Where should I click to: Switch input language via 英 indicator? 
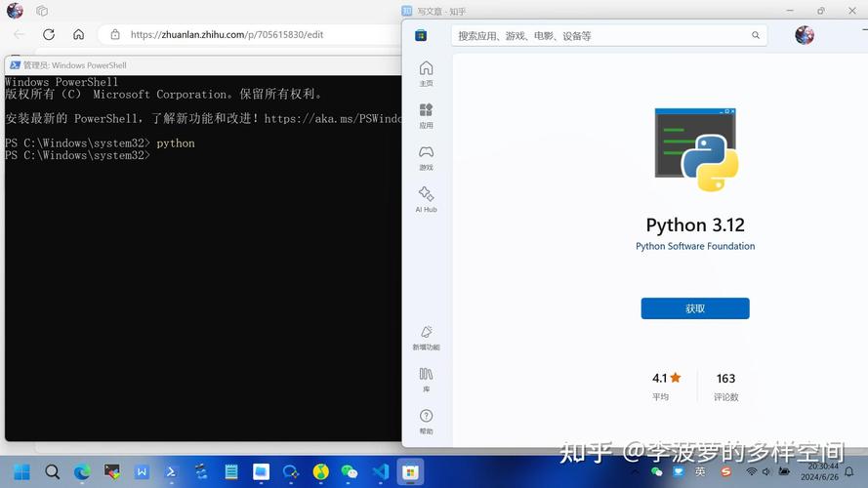(x=700, y=471)
